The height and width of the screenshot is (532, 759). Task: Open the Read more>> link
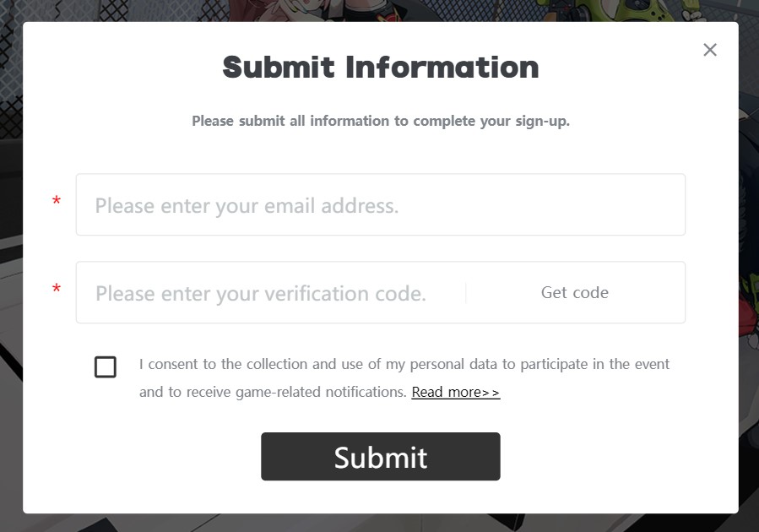pos(456,393)
